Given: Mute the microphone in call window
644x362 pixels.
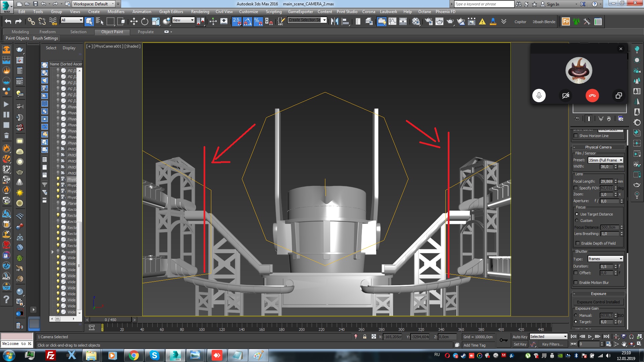Looking at the screenshot, I should (539, 96).
